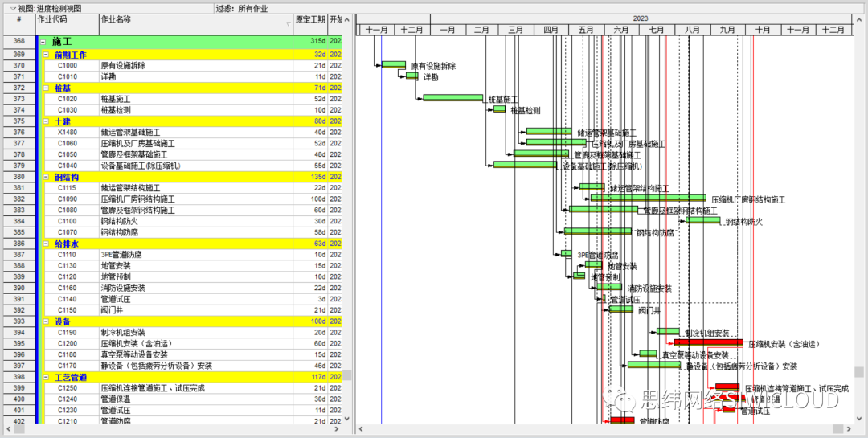Collapse the 土建 group

tap(45, 121)
